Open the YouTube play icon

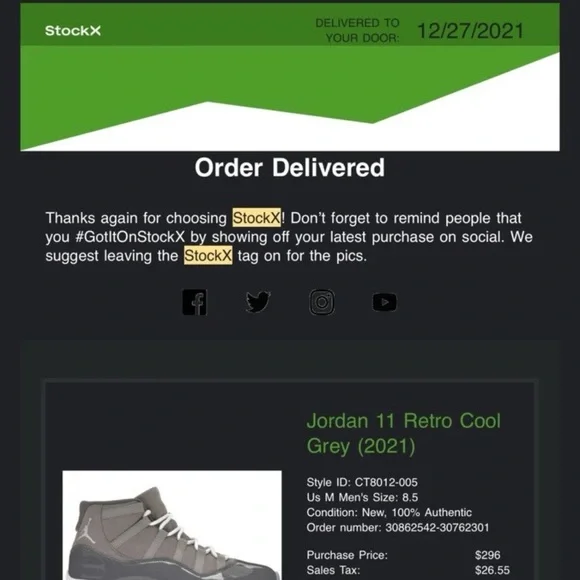(384, 302)
